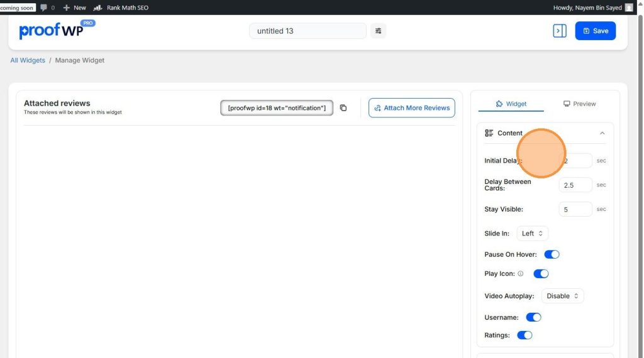Screen dimensions: 644x358
Task: Open the New menu in admin bar
Action: [x=74, y=8]
